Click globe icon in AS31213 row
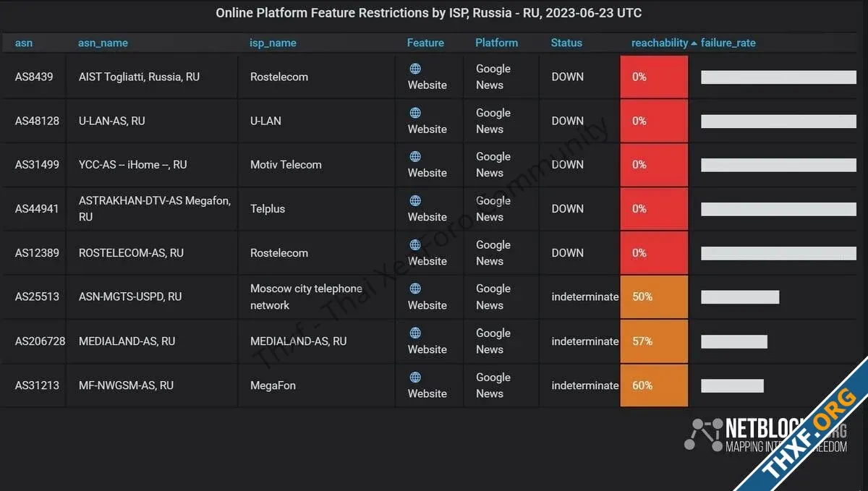 [415, 377]
